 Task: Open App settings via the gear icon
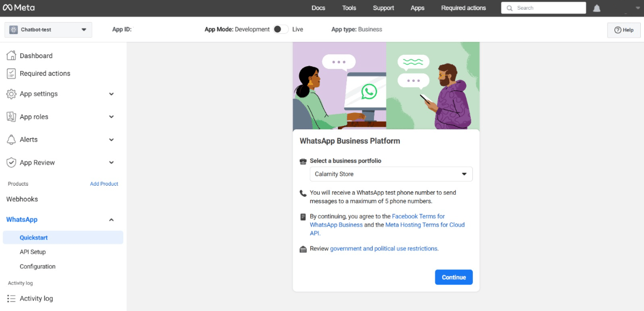pos(11,94)
